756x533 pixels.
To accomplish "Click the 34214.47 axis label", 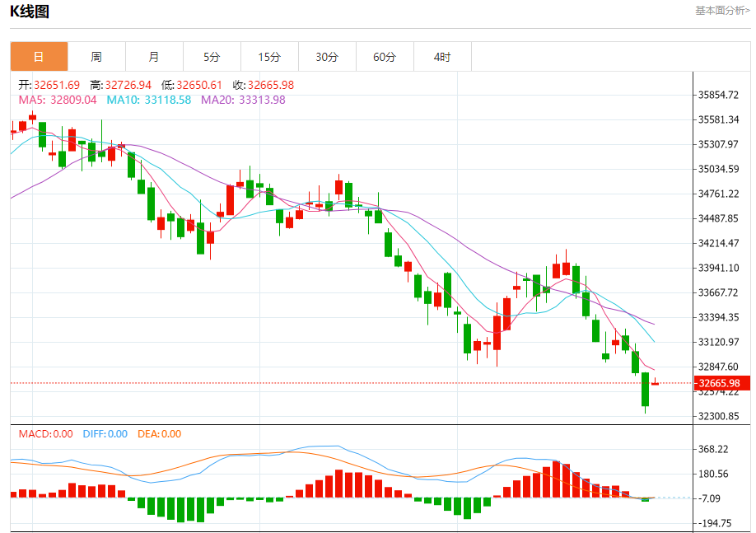I will pyautogui.click(x=718, y=243).
